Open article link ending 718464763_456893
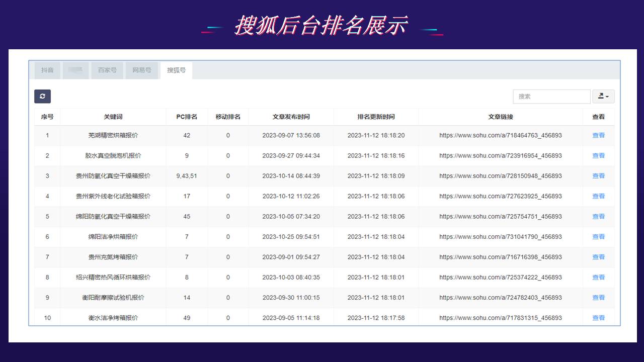The width and height of the screenshot is (644, 362). (x=500, y=135)
